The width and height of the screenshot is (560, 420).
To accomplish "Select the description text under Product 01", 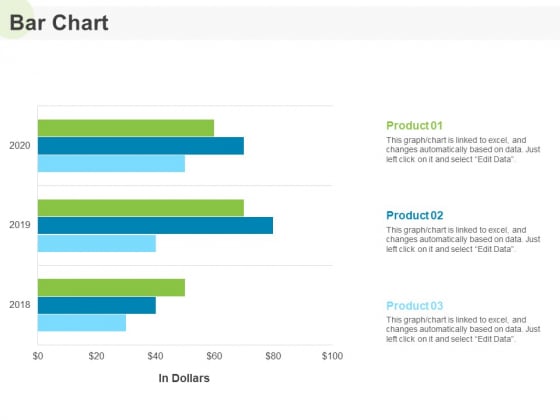I will pos(463,150).
